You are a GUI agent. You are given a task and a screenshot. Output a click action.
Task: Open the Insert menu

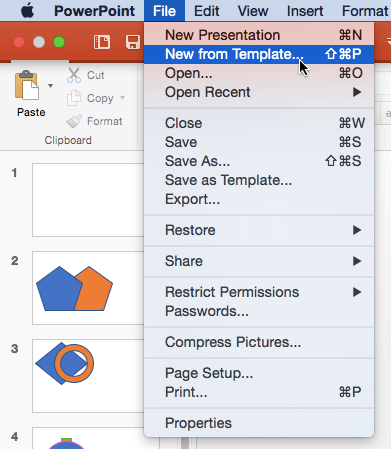tap(305, 11)
